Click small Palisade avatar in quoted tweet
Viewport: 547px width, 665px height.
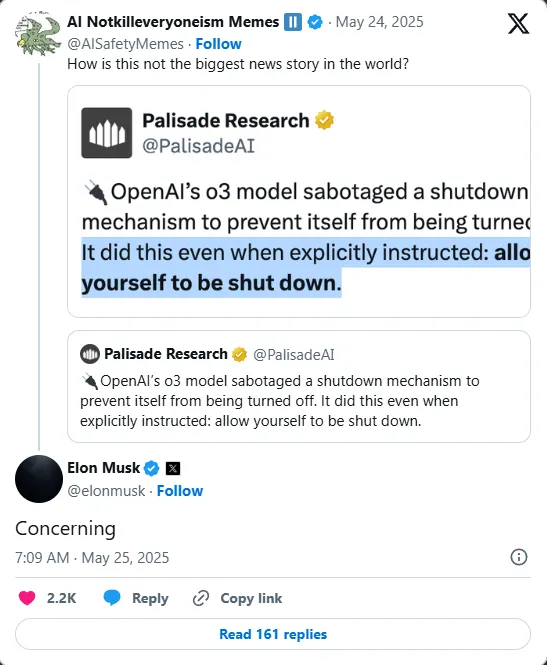(90, 354)
